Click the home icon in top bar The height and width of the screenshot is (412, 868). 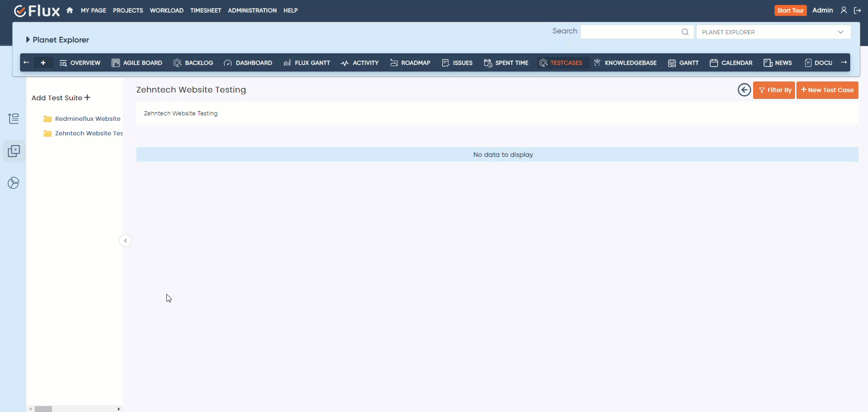pos(70,10)
